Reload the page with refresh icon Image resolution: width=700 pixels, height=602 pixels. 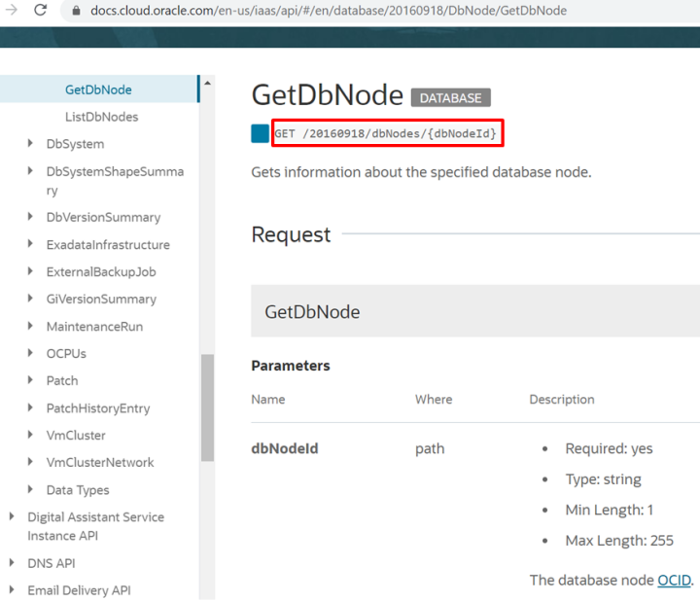coord(41,11)
